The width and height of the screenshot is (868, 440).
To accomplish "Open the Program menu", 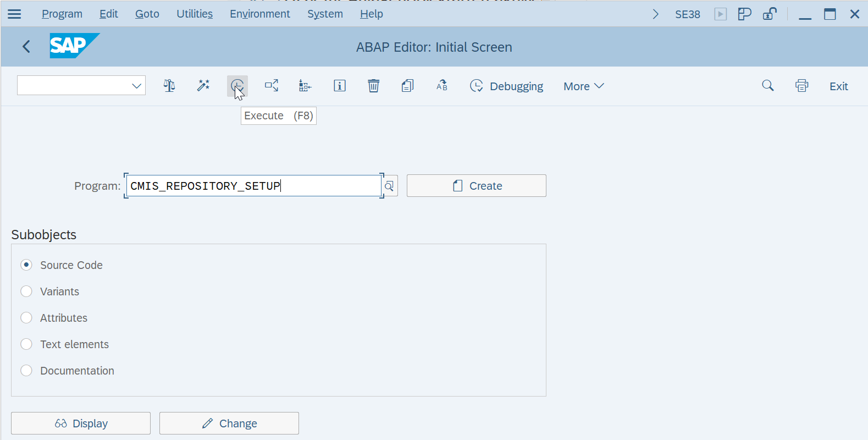I will pos(62,14).
